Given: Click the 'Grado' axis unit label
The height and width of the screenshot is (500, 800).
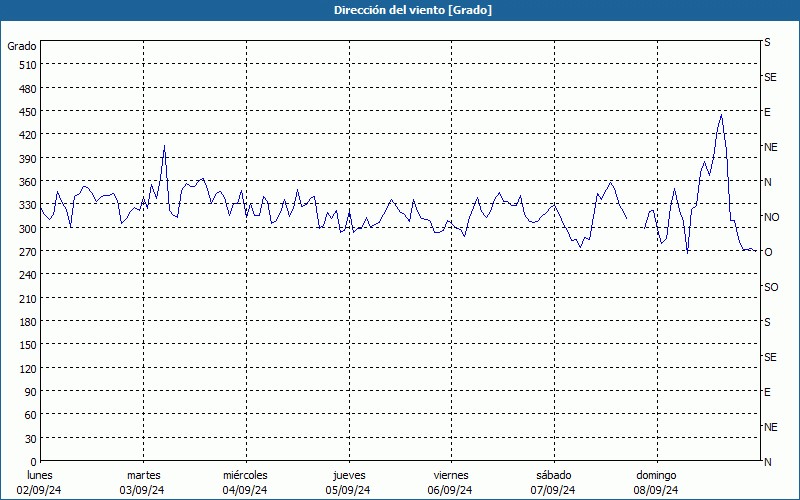Looking at the screenshot, I should [x=22, y=46].
